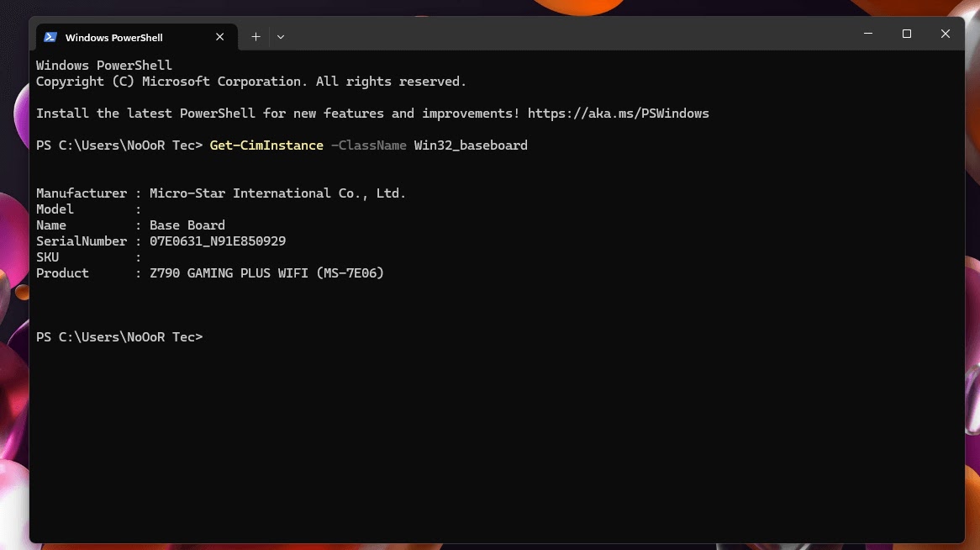Click the Copyright (C) Microsoft Corporation line
The image size is (980, 550).
pos(251,82)
